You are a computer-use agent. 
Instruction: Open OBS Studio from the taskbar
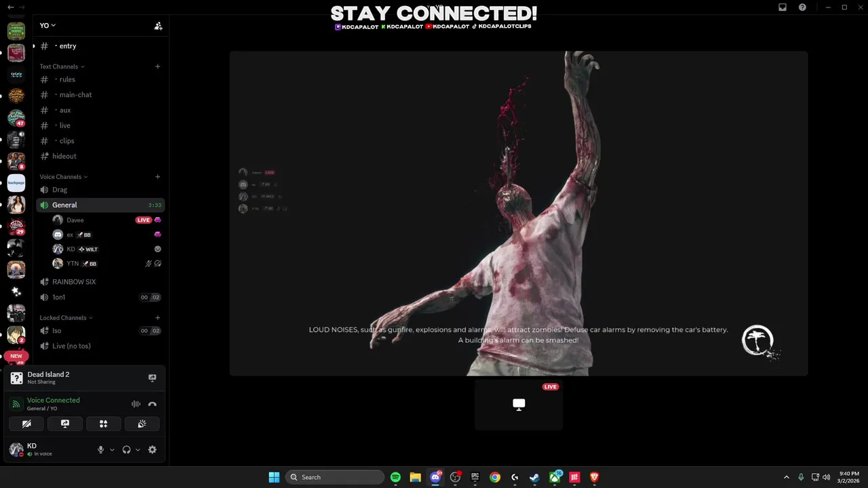[455, 477]
